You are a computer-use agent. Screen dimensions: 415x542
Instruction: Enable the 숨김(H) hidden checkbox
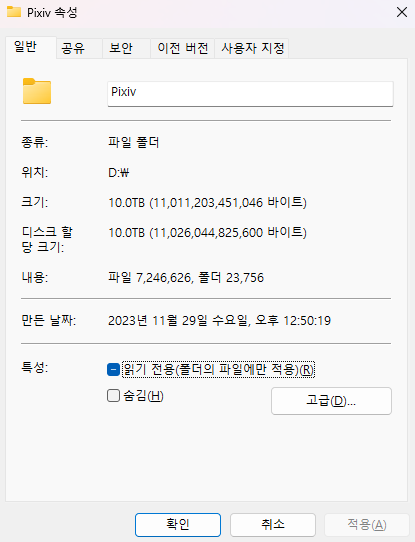point(113,396)
